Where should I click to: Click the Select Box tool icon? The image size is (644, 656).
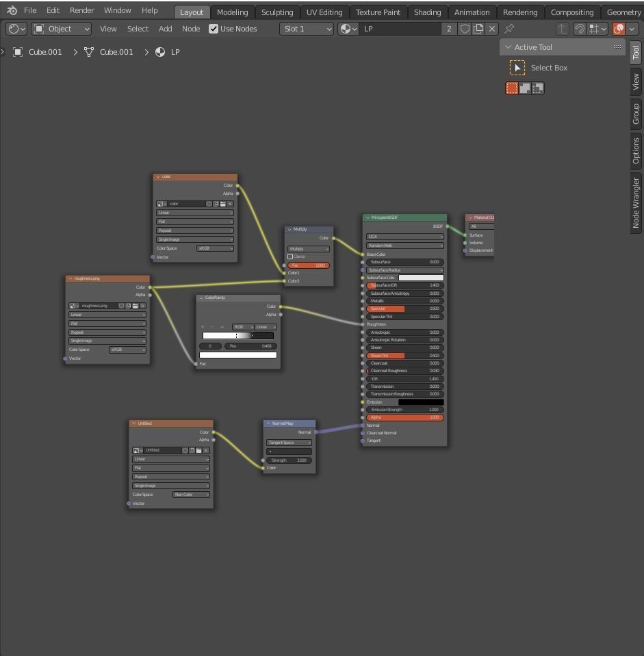pyautogui.click(x=517, y=68)
